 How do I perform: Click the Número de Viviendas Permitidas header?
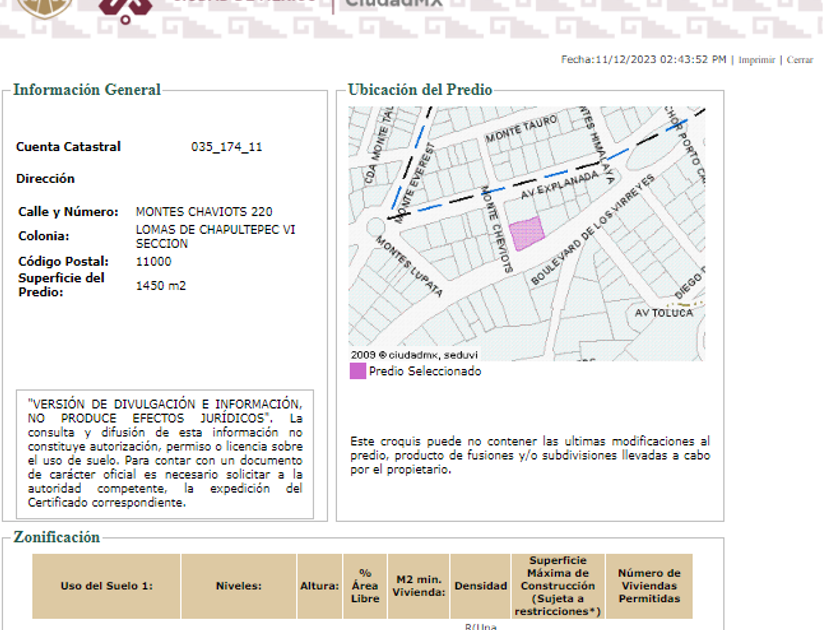(x=649, y=586)
